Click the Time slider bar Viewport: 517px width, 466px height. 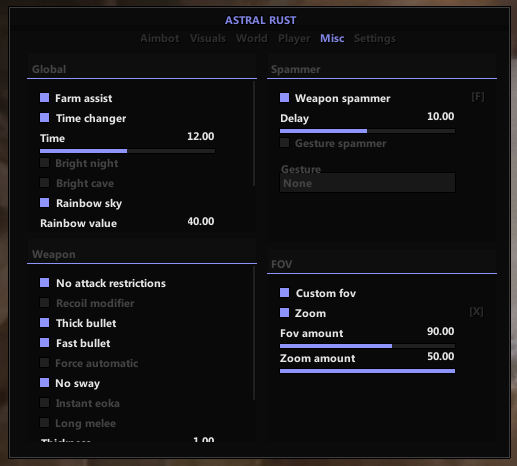pyautogui.click(x=127, y=151)
